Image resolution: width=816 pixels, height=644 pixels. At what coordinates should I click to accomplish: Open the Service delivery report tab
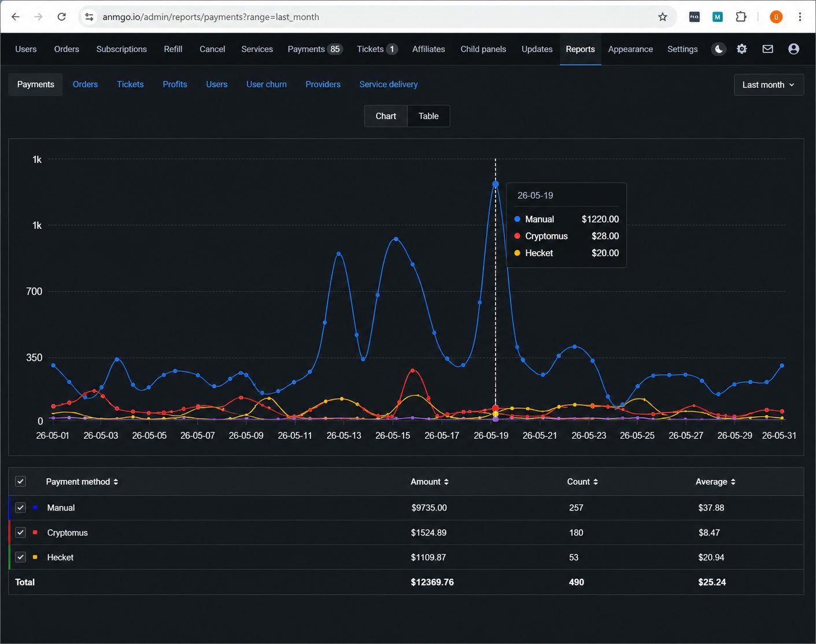coord(389,84)
